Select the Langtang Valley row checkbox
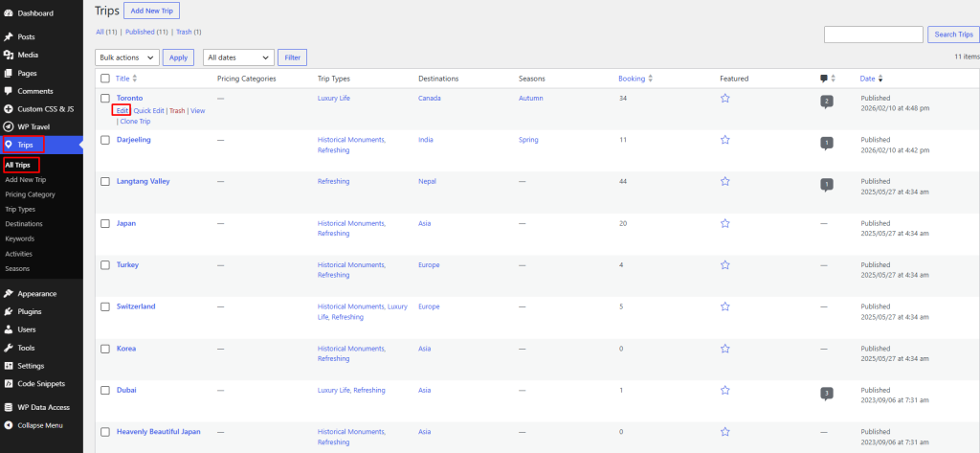The image size is (980, 453). point(105,181)
